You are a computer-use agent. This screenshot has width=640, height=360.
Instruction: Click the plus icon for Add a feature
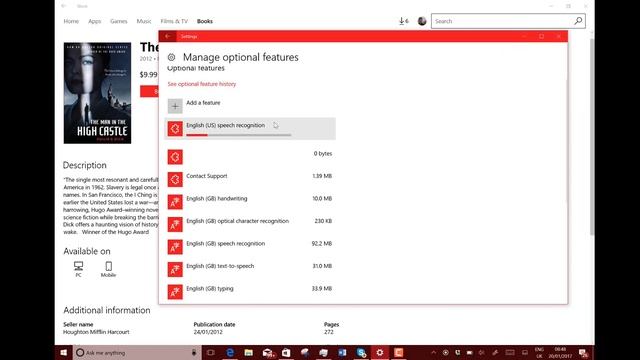175,106
